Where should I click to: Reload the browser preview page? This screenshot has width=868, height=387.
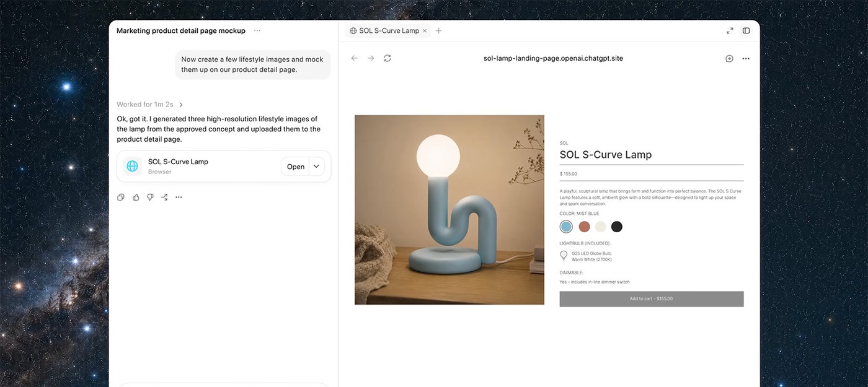click(x=387, y=58)
